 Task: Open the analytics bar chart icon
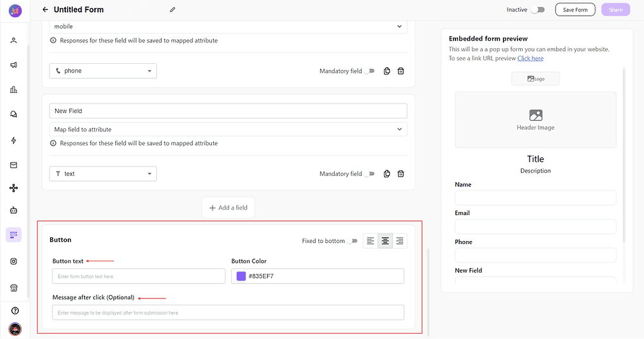(x=13, y=89)
